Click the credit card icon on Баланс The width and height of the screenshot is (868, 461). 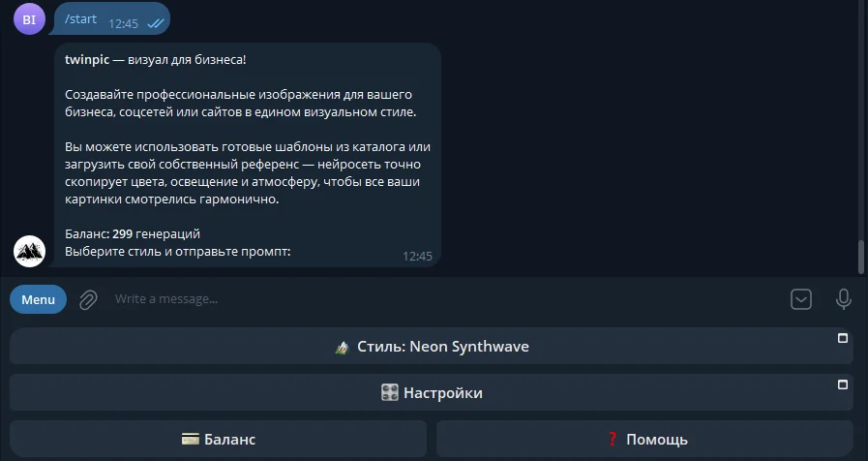click(x=190, y=440)
